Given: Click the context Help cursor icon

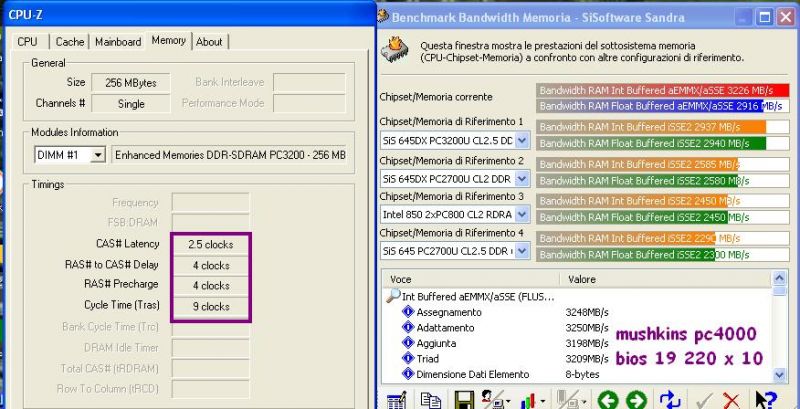Looking at the screenshot, I should (x=766, y=399).
